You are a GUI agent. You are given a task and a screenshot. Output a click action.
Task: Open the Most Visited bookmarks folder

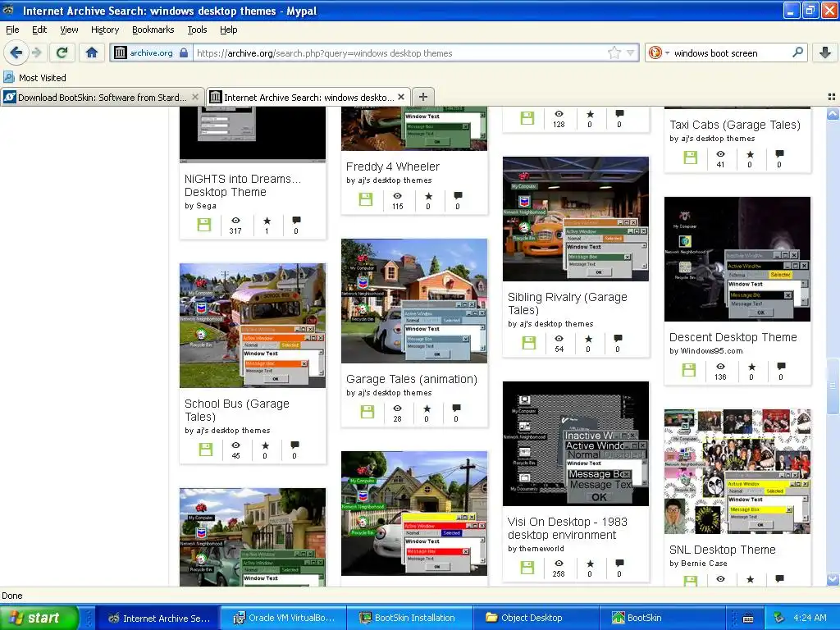coord(34,78)
